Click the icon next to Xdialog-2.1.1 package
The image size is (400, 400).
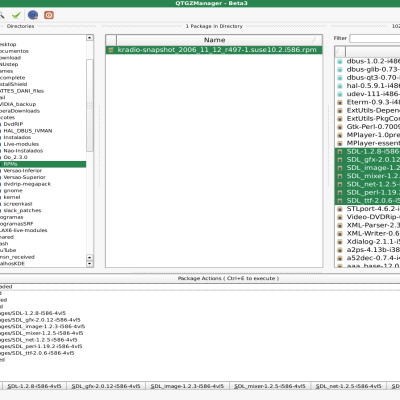click(340, 242)
